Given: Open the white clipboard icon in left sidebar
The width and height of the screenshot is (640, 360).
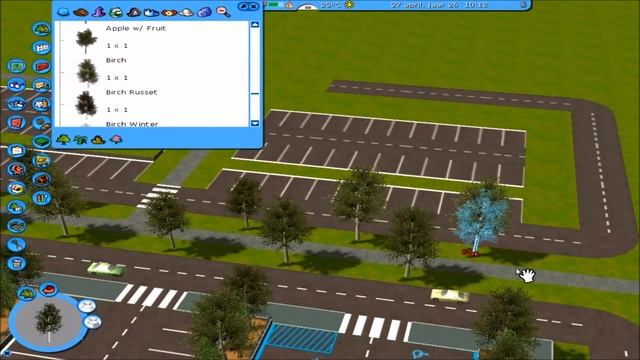Looking at the screenshot, I should 16,151.
